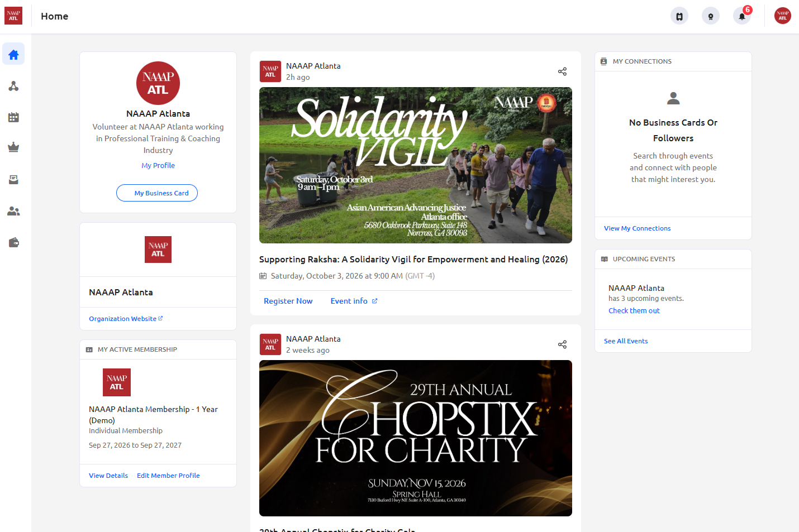Click the NAAAP ATL logo in top-left corner
The height and width of the screenshot is (532, 799).
point(13,16)
